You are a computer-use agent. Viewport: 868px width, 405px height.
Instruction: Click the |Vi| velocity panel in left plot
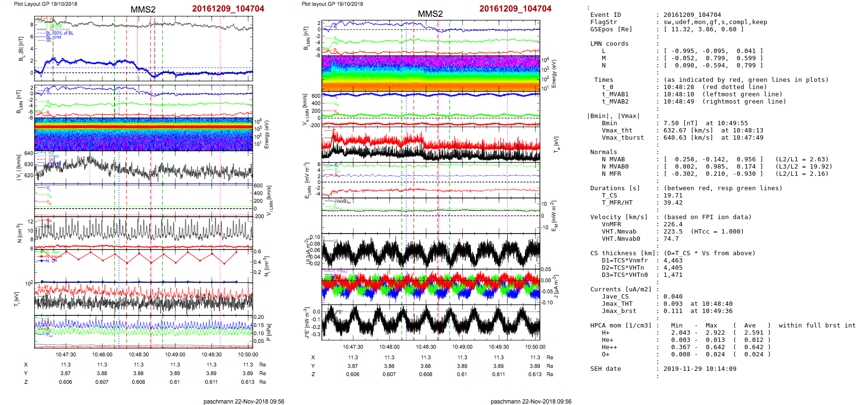click(143, 168)
